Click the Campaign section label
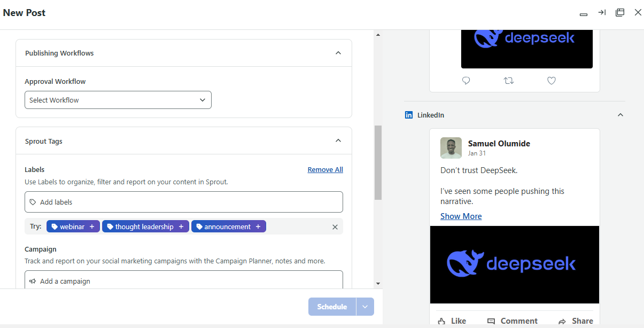Viewport: 644px width, 328px height. click(x=41, y=249)
